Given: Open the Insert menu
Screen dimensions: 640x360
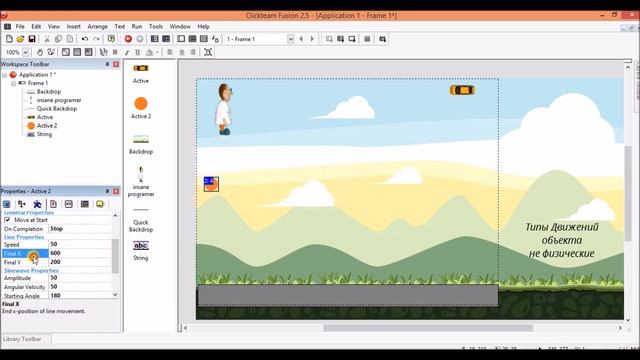Looking at the screenshot, I should point(73,26).
